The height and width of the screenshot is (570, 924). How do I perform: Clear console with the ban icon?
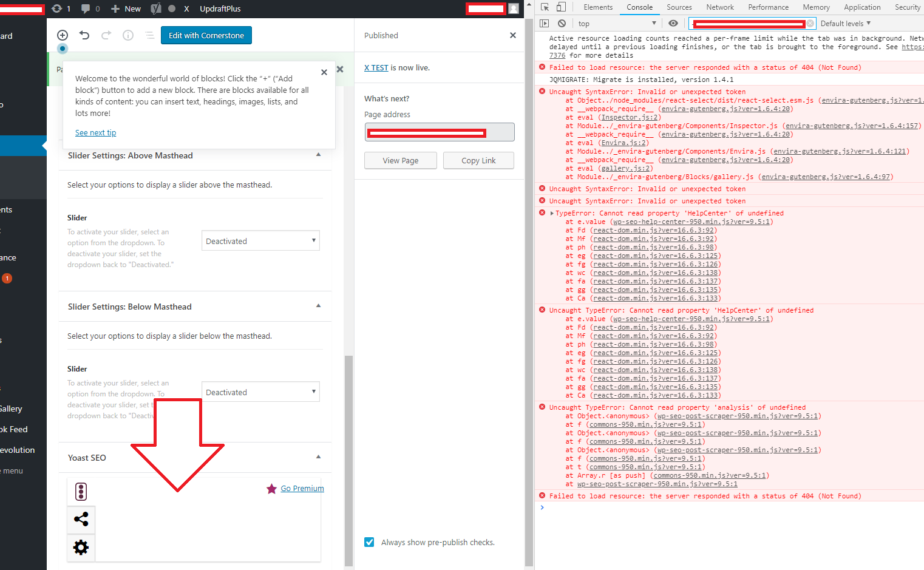pos(562,23)
